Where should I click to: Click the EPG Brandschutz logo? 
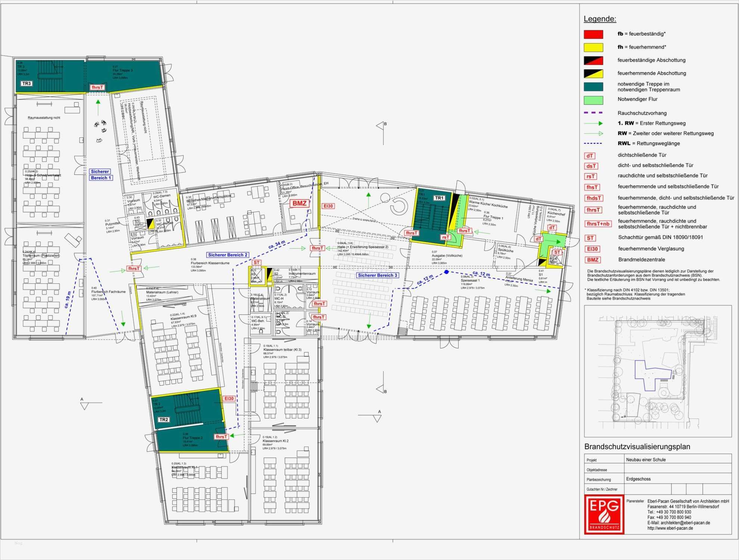[604, 514]
